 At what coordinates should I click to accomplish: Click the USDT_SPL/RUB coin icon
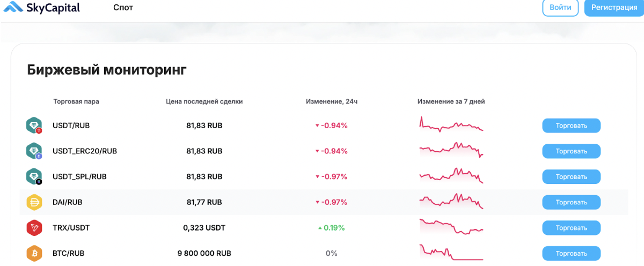[34, 176]
